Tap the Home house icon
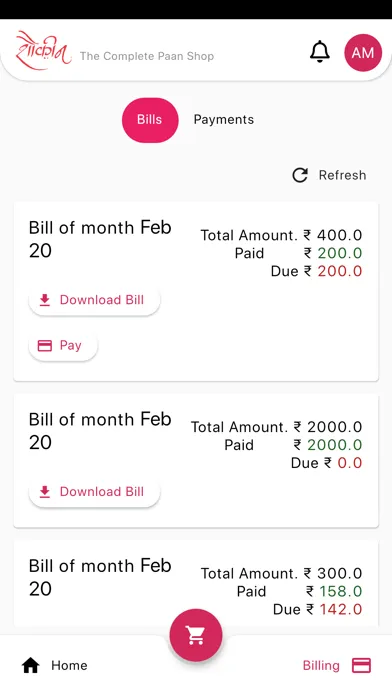This screenshot has width=392, height=696. (31, 665)
